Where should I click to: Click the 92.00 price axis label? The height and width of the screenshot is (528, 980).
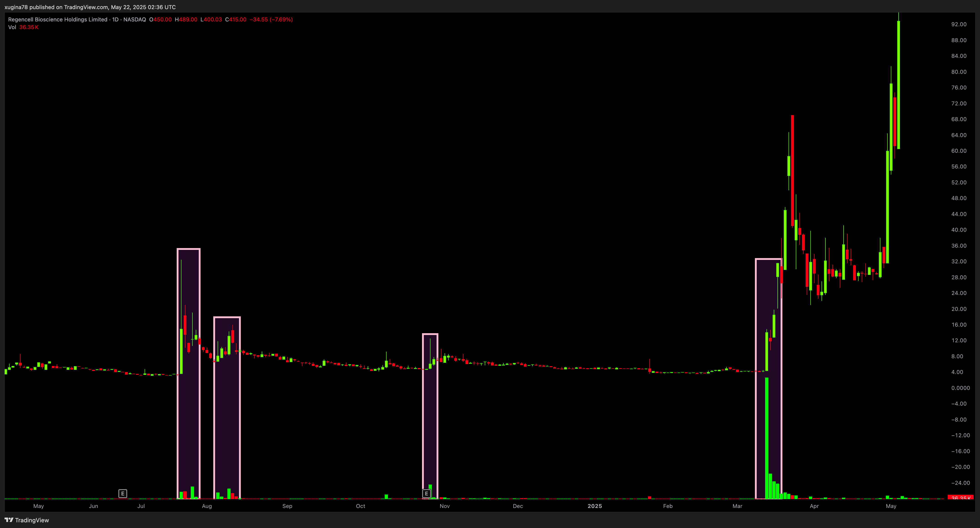[959, 24]
